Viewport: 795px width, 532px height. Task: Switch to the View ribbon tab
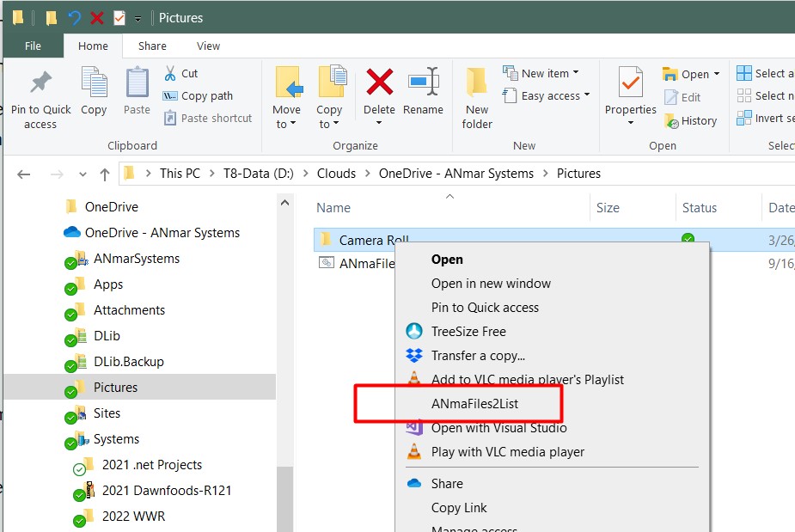(x=208, y=46)
